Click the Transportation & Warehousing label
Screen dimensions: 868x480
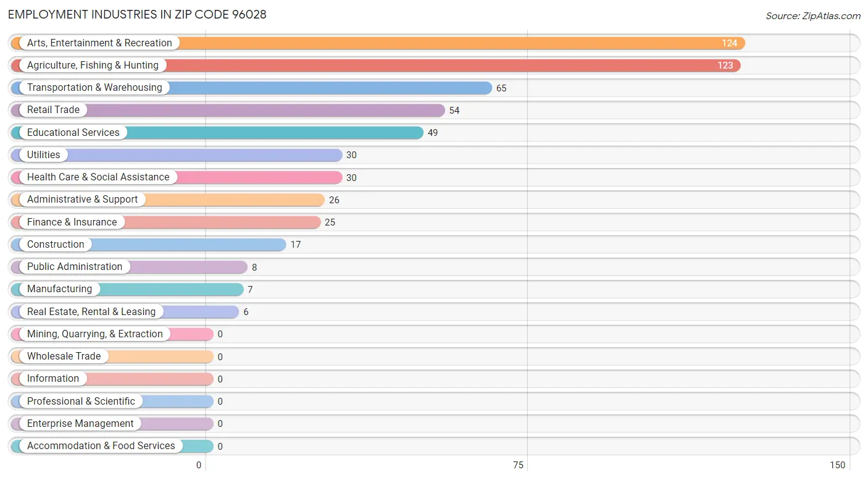pos(94,88)
